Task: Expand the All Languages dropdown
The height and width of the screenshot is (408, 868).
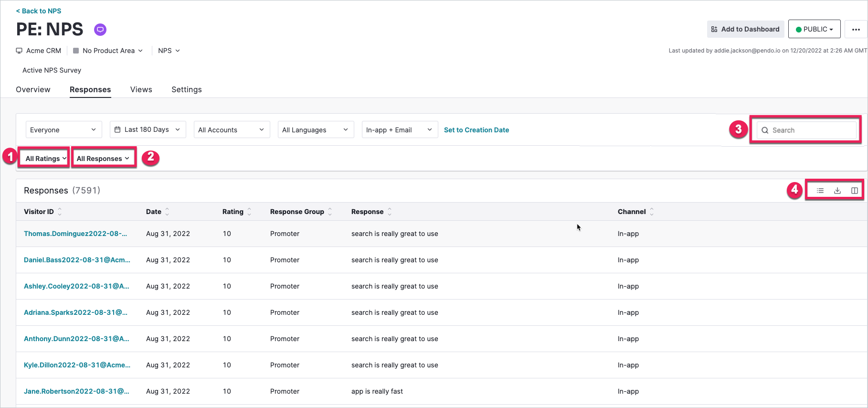Action: click(x=316, y=129)
